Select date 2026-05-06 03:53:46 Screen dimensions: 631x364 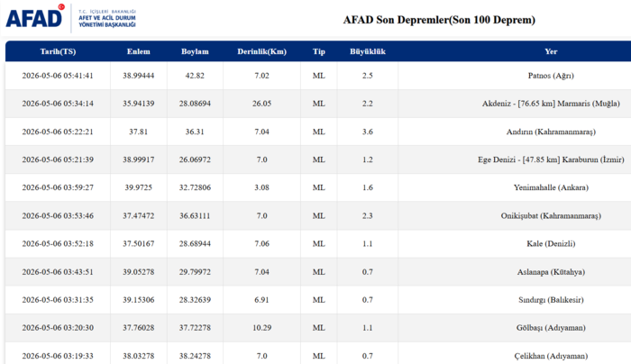click(58, 215)
